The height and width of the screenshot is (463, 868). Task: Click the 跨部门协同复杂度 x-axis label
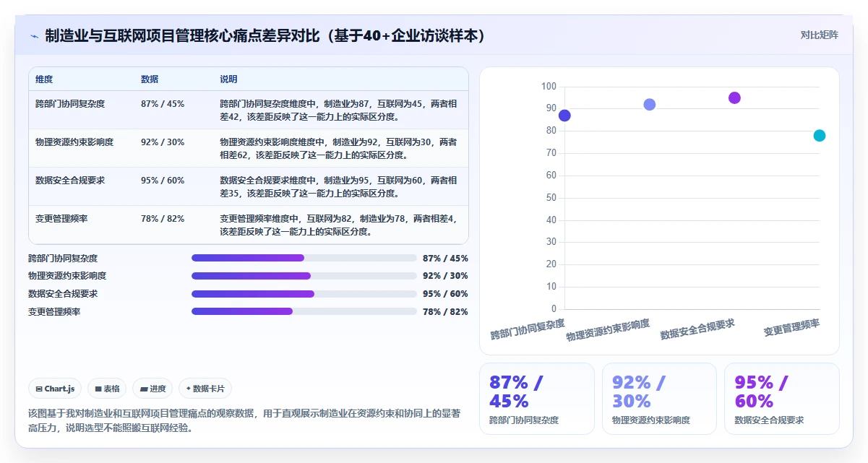[528, 329]
